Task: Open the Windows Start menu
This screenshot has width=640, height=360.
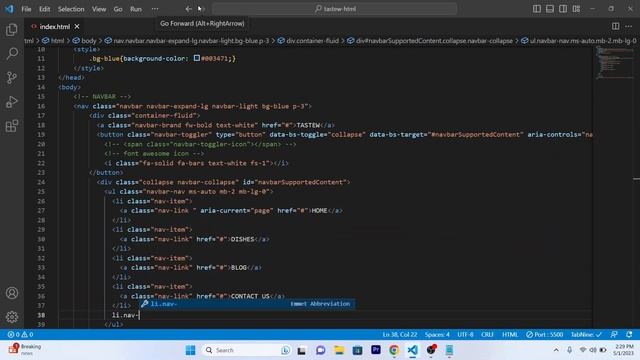Action: pyautogui.click(x=190, y=350)
